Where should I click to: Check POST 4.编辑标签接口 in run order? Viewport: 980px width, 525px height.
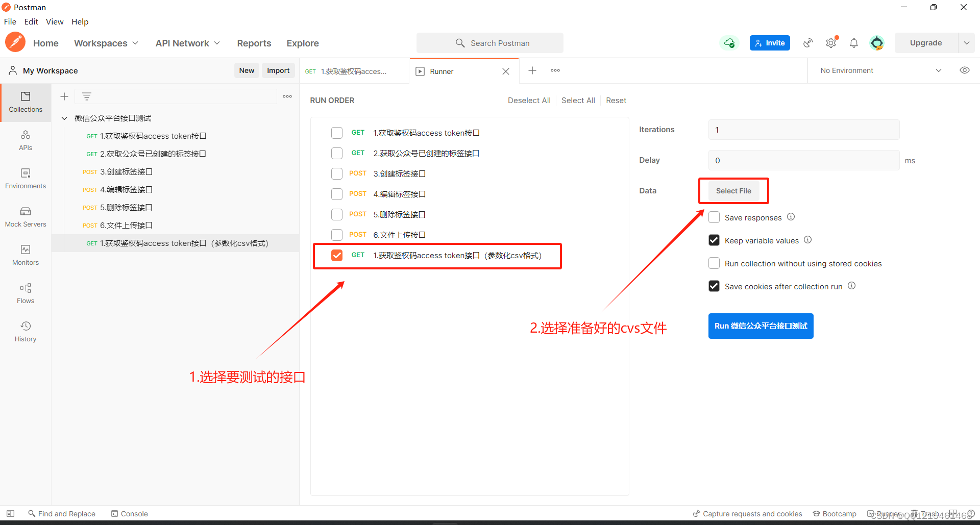(337, 194)
